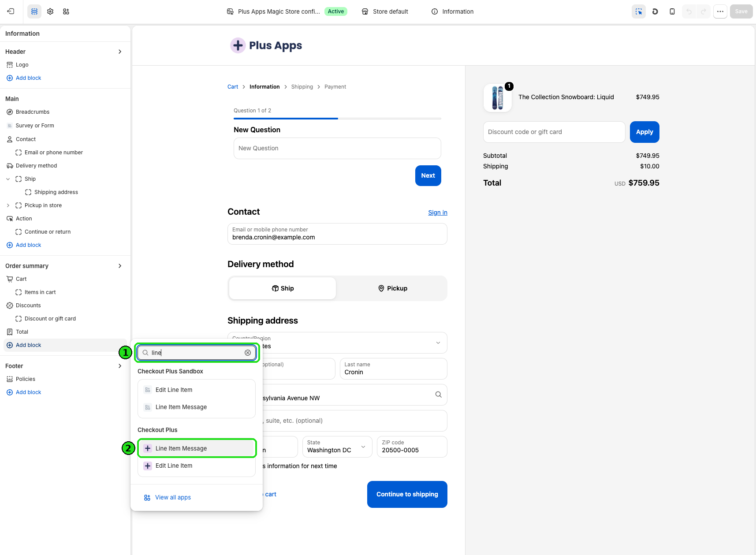Click the exit editor icon in the top bar

coord(11,11)
